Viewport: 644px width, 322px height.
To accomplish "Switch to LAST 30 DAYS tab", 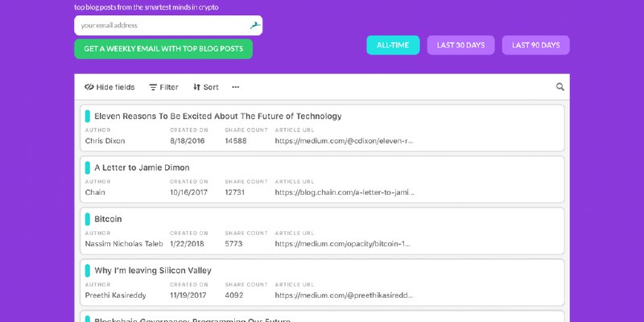I will point(460,45).
